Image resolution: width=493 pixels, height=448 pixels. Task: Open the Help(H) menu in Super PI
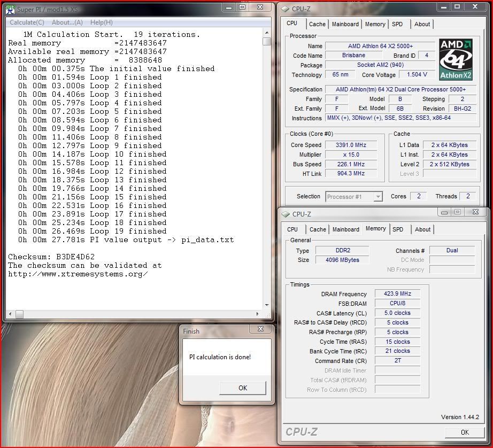point(101,22)
